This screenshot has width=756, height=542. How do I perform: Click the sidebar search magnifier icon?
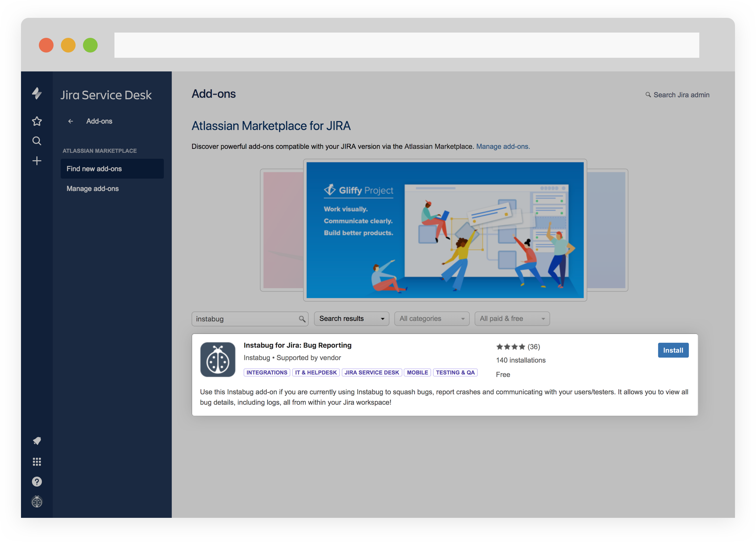(37, 141)
